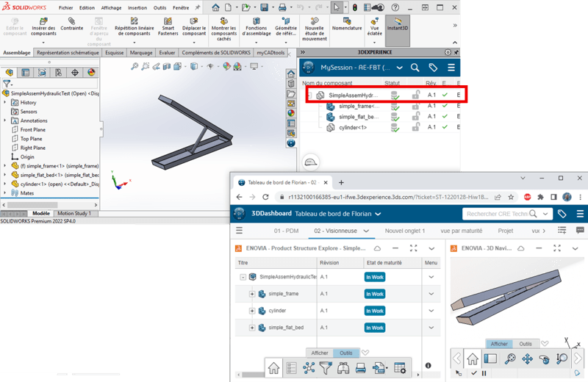Image resolution: width=588 pixels, height=382 pixels.
Task: Open the Vue éclatée tool
Action: pos(374,26)
